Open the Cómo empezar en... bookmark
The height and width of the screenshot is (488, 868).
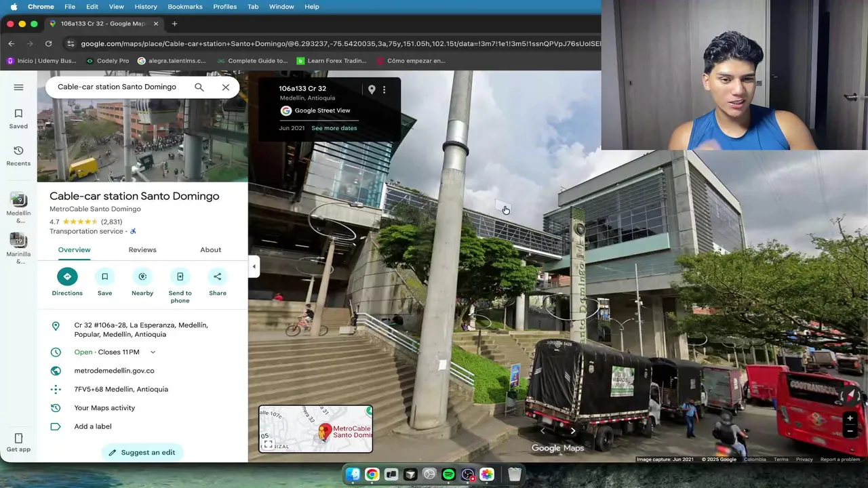[x=411, y=60]
